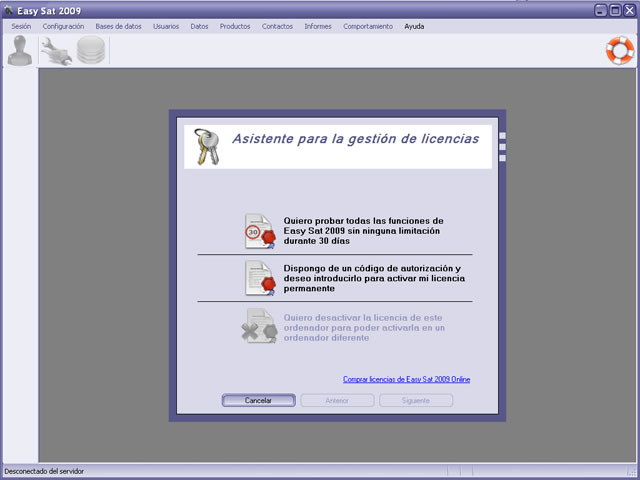
Task: Maximize the Easy Sat 2009 window
Action: [x=615, y=10]
